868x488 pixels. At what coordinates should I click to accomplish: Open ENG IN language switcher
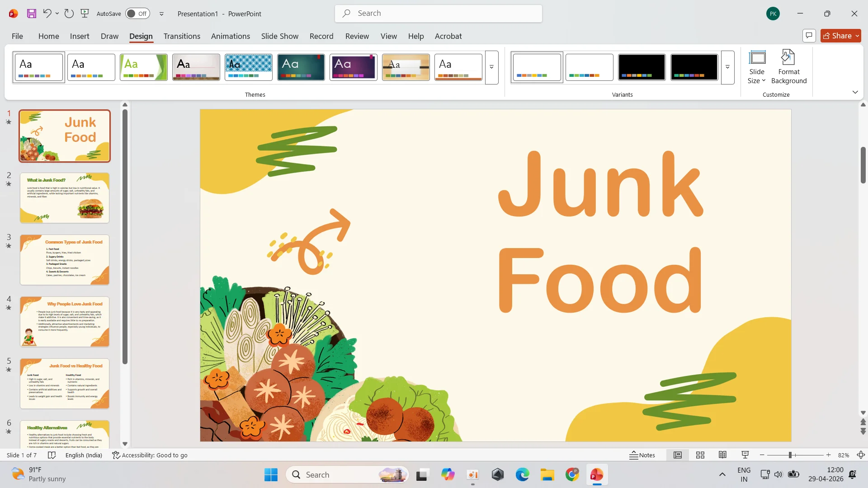click(744, 474)
